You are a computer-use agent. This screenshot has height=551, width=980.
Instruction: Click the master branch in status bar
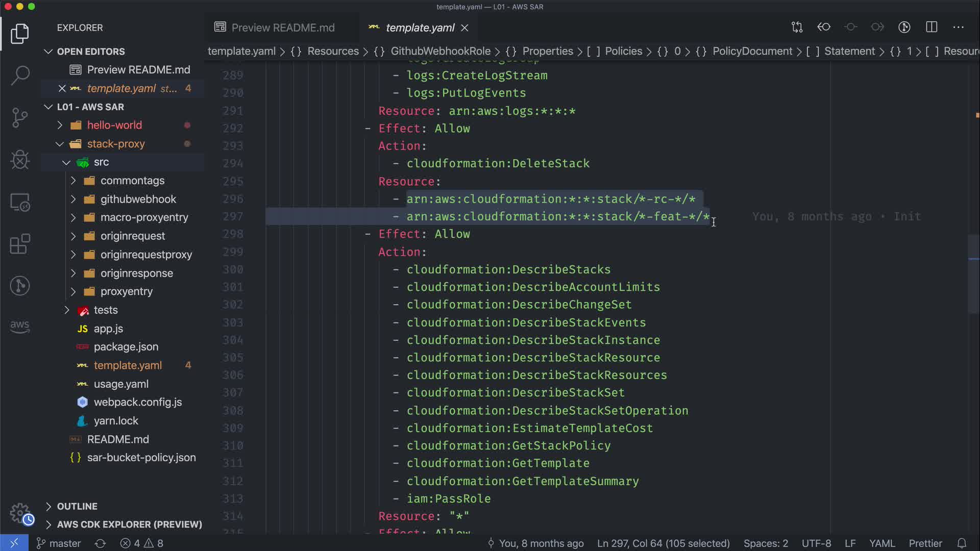(59, 543)
